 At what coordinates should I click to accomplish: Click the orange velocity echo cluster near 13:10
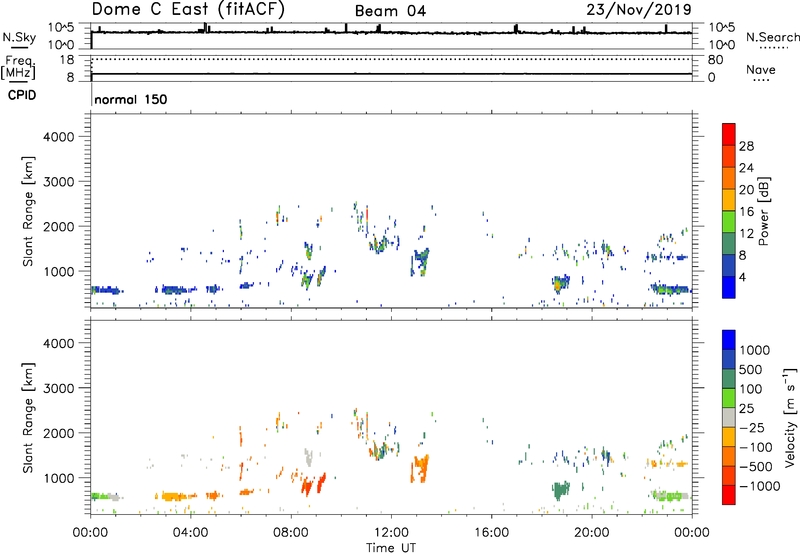tap(420, 468)
